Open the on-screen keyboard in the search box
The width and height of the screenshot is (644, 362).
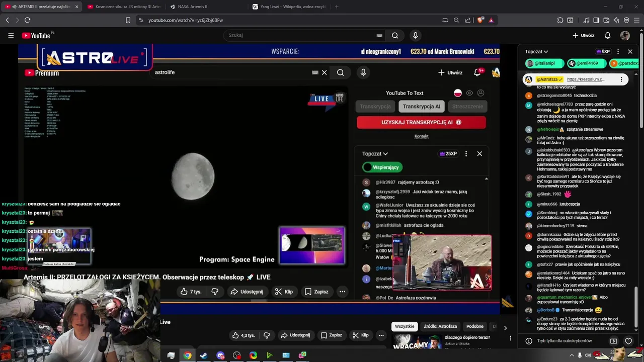(x=379, y=35)
